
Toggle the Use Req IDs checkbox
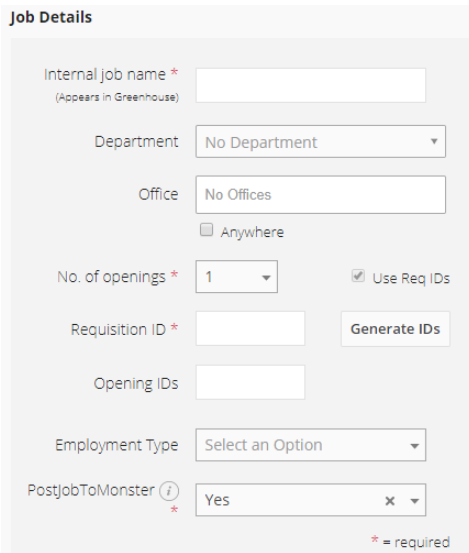click(x=358, y=276)
